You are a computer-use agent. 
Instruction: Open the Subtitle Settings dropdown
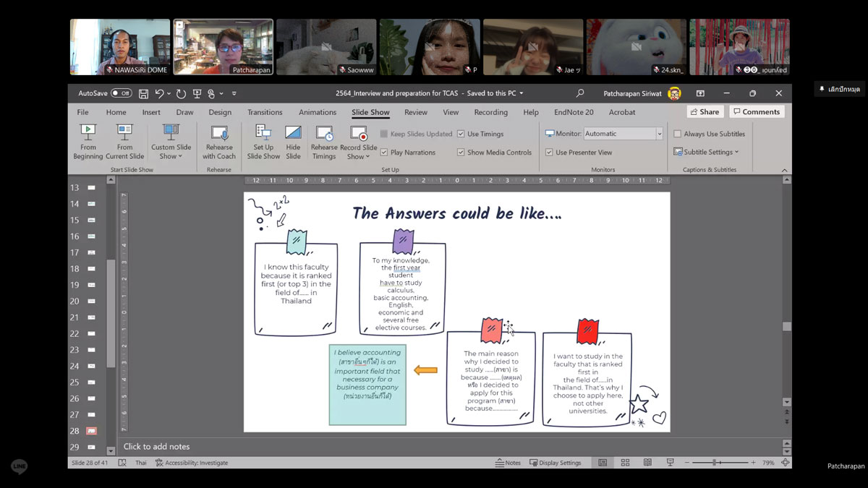[x=707, y=152]
